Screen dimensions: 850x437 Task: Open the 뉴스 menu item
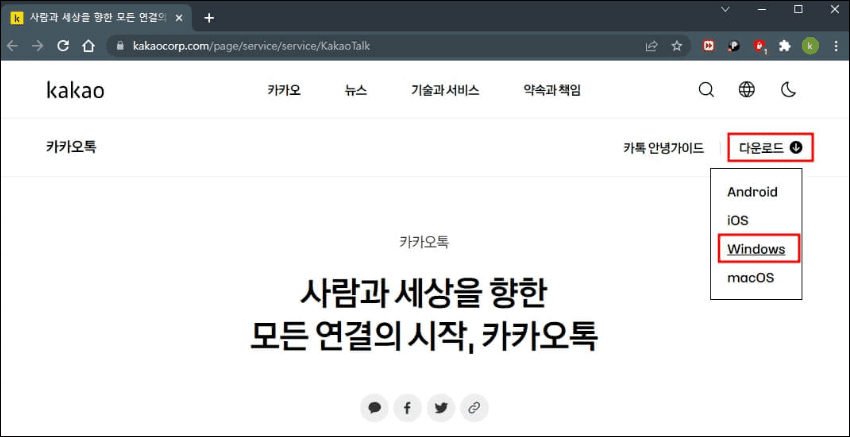356,91
